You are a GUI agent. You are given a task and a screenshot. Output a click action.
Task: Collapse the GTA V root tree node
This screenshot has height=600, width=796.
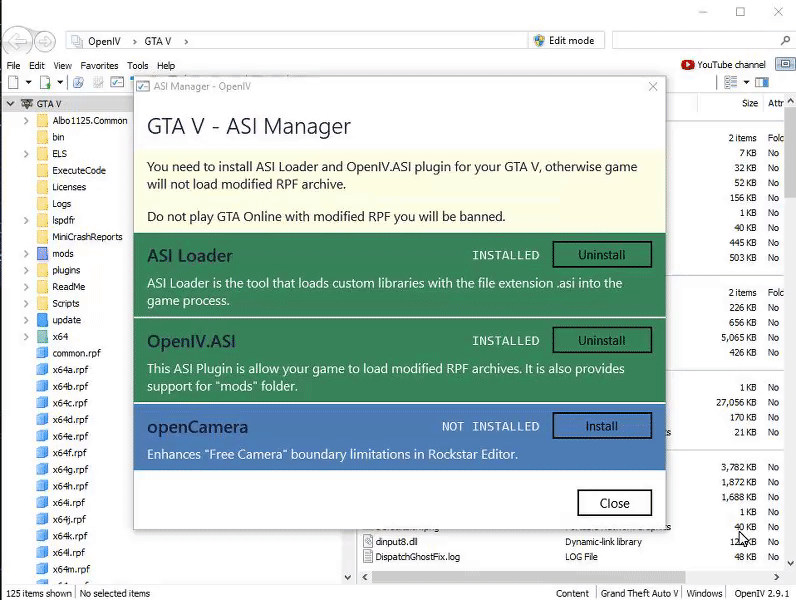click(x=10, y=104)
